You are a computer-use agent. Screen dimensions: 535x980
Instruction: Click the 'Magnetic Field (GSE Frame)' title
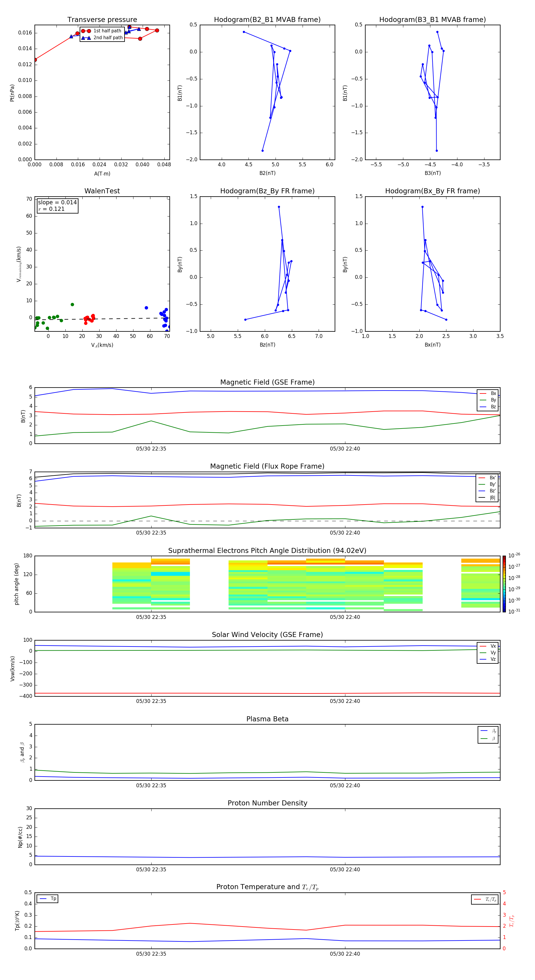pos(267,382)
